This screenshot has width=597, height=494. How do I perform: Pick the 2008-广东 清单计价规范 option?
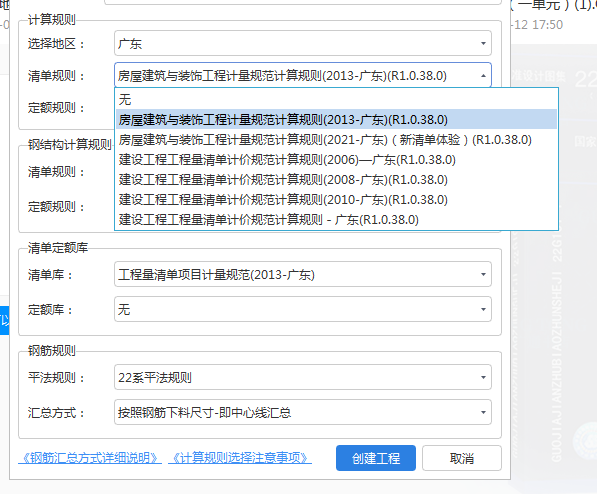[337, 180]
